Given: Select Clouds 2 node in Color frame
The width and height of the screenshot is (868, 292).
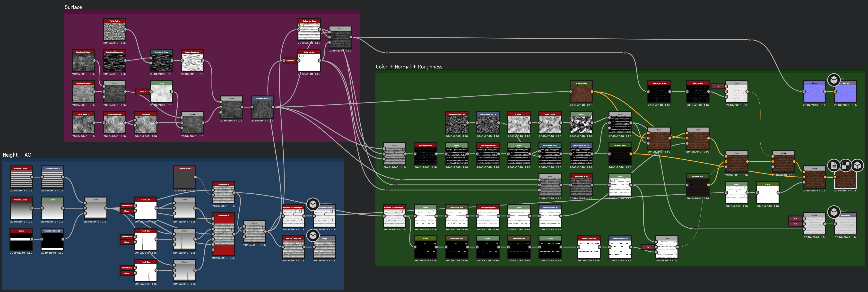Looking at the screenshot, I should 519,123.
